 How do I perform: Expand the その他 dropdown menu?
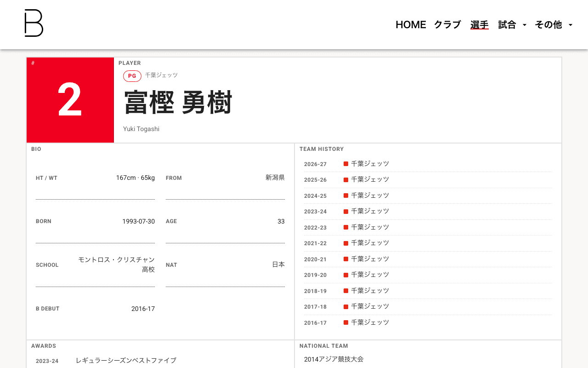554,25
